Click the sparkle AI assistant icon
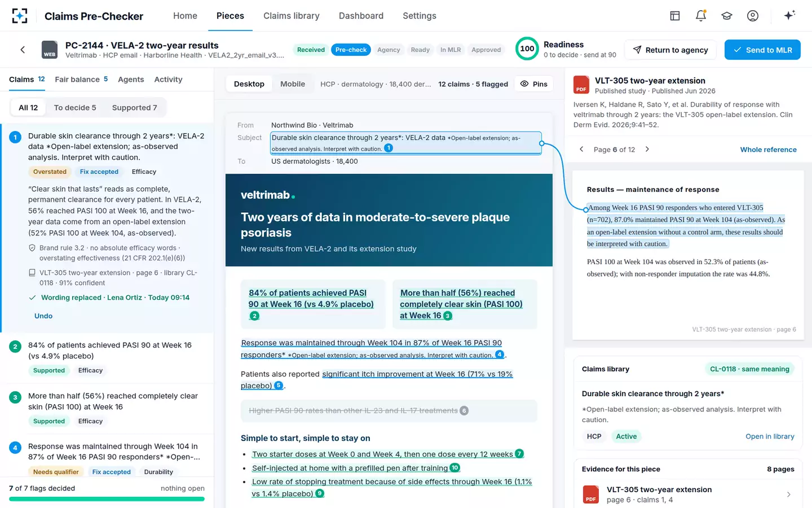 (789, 15)
